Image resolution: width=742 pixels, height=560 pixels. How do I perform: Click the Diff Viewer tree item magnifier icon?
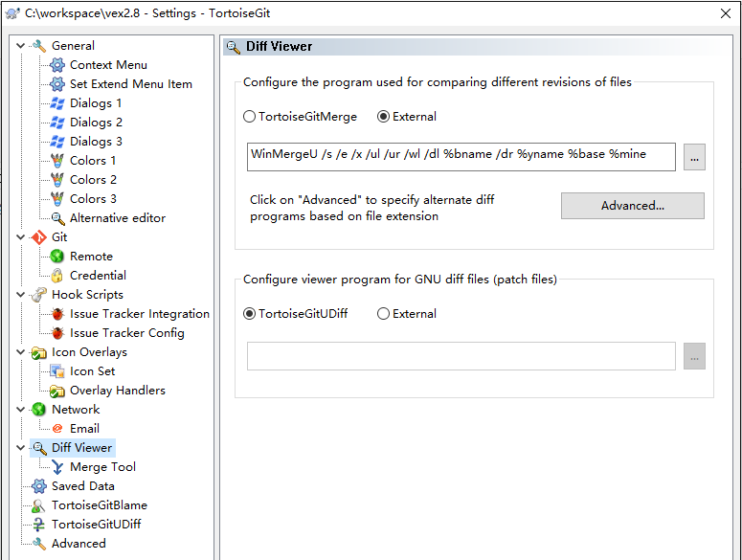pyautogui.click(x=39, y=448)
